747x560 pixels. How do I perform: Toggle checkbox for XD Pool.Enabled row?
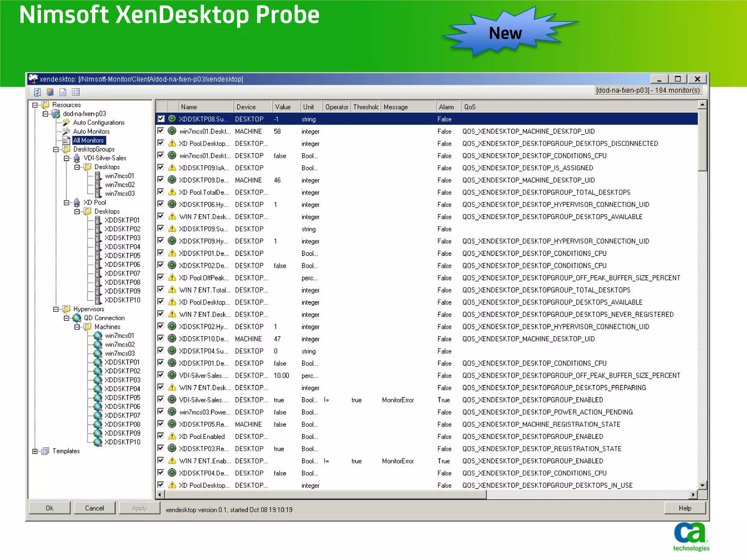point(161,436)
